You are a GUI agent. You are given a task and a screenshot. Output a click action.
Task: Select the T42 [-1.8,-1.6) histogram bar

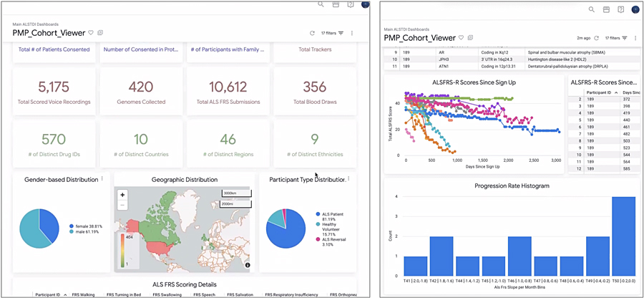click(441, 256)
